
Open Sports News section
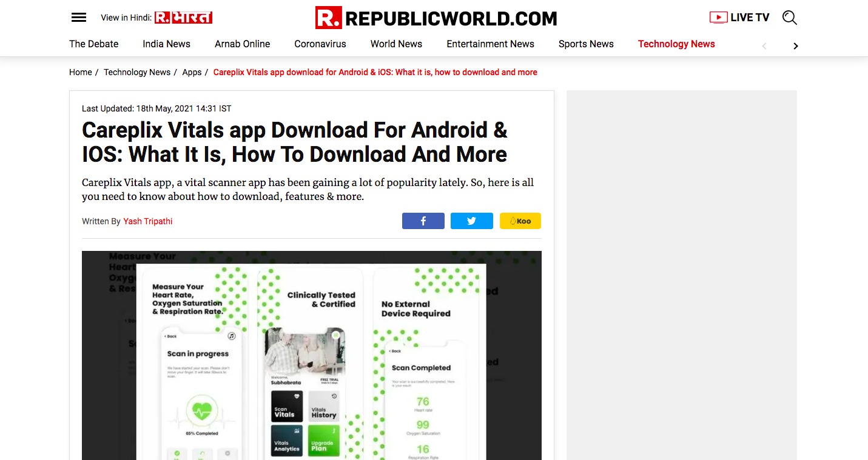[586, 44]
